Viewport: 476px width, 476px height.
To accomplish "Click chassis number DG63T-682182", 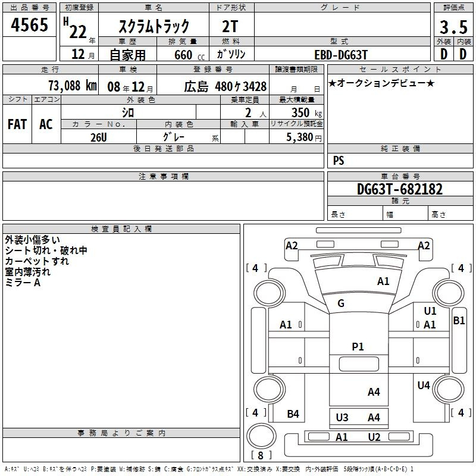I will [x=400, y=190].
